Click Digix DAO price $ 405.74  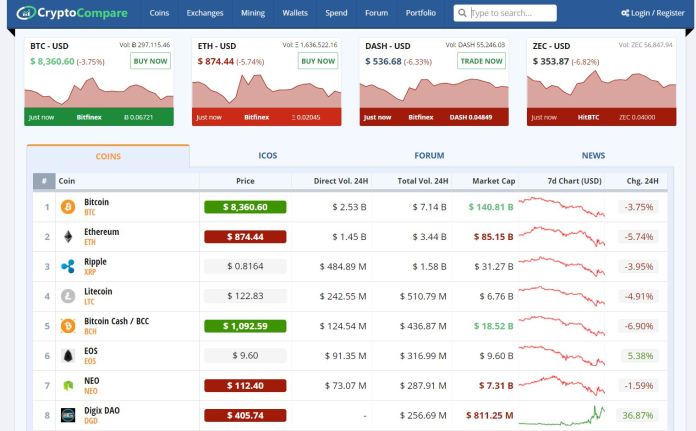point(245,415)
